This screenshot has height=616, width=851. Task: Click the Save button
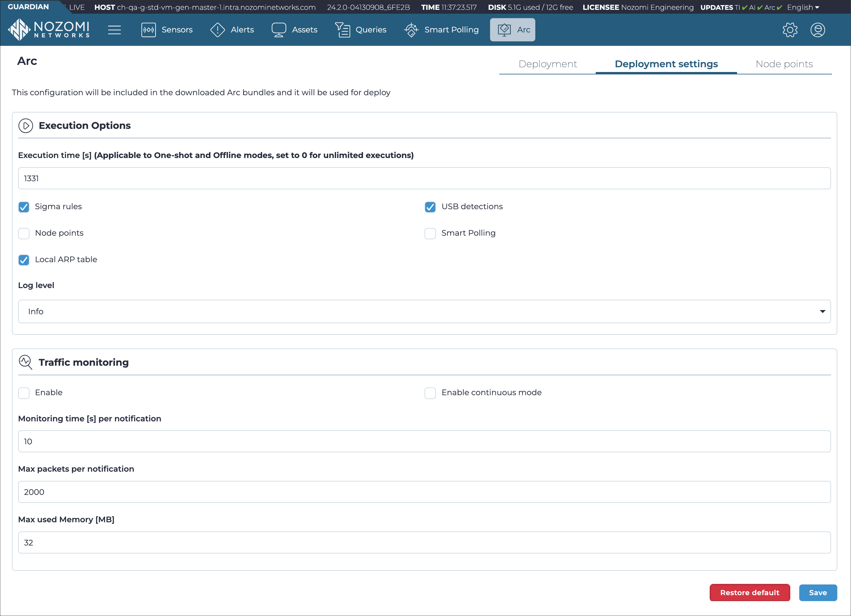click(x=817, y=592)
